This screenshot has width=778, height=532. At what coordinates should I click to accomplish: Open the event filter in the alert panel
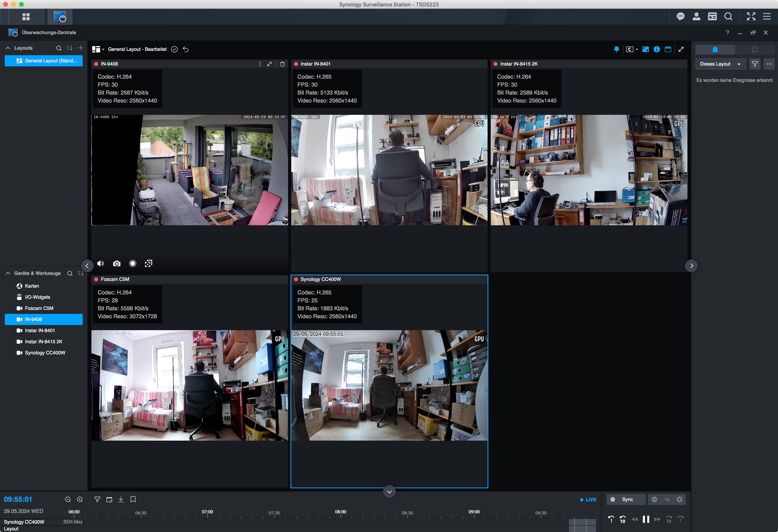pos(755,64)
